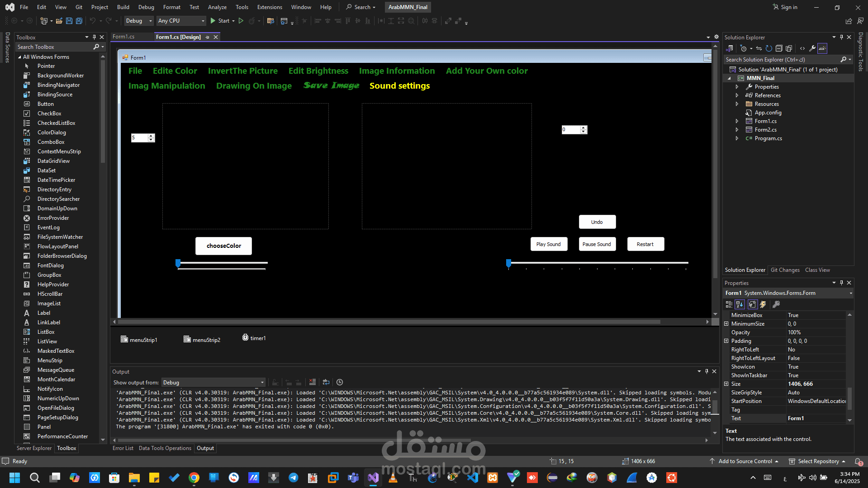
Task: Collapse the MMN_Final project node
Action: (729, 78)
